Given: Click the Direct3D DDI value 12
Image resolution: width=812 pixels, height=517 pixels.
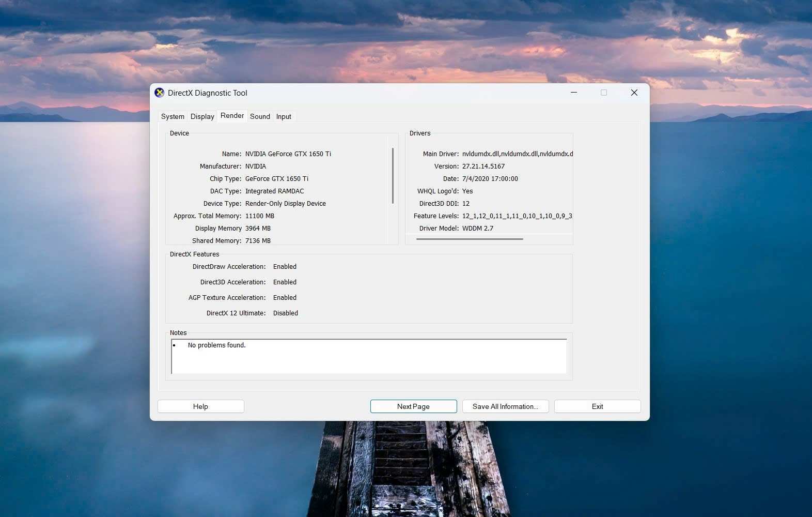Looking at the screenshot, I should (466, 204).
